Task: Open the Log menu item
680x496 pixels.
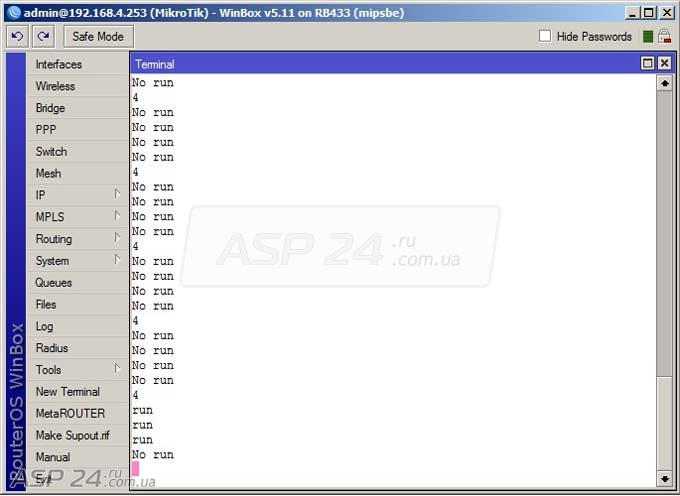Action: click(x=78, y=326)
